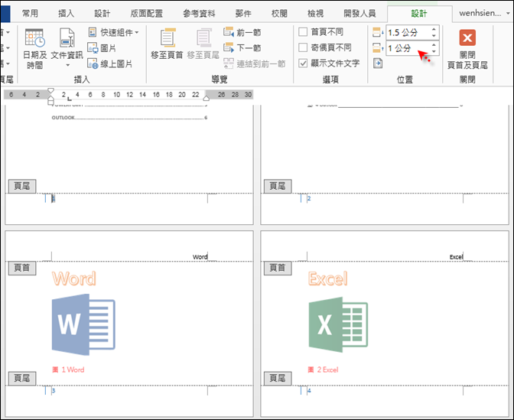Insert Online Pictures (線上圖片)
The image size is (514, 420).
(110, 63)
